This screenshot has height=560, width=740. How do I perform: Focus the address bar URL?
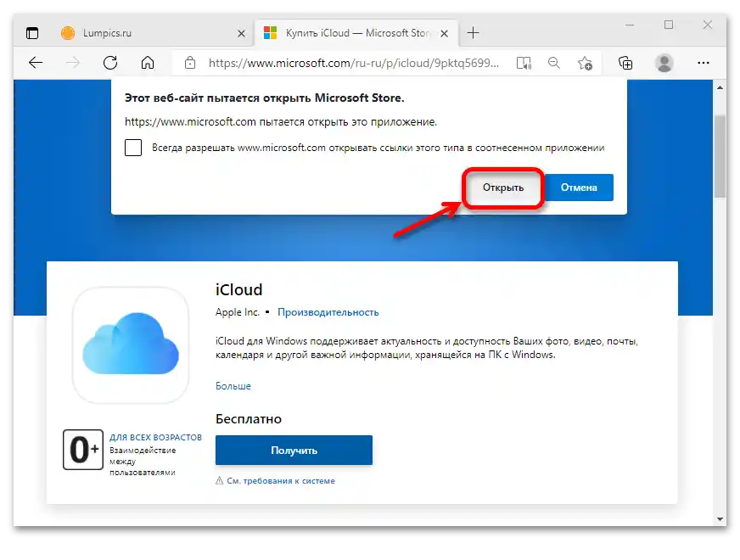(x=354, y=63)
